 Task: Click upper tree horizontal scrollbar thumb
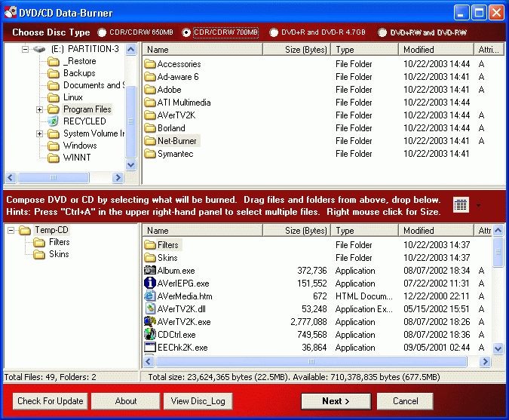[54, 177]
